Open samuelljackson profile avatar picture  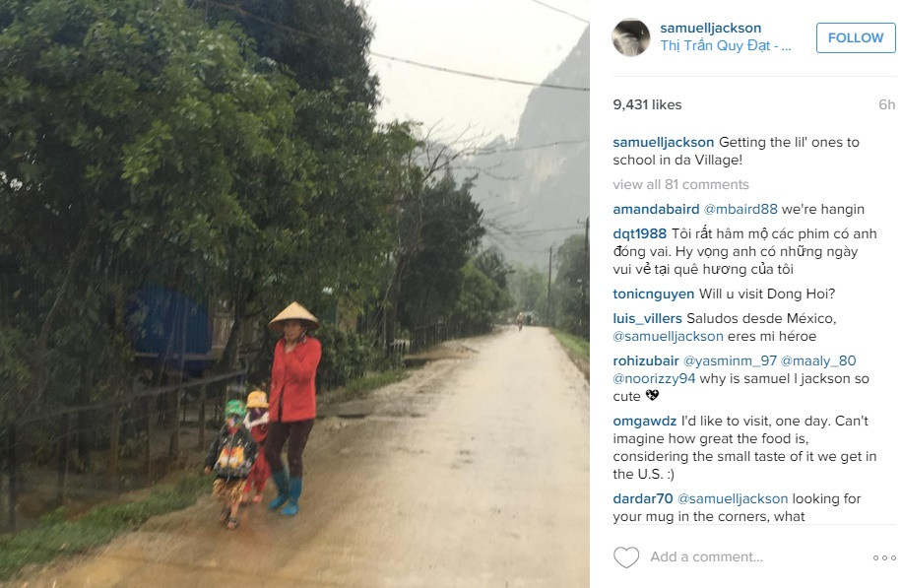(630, 37)
